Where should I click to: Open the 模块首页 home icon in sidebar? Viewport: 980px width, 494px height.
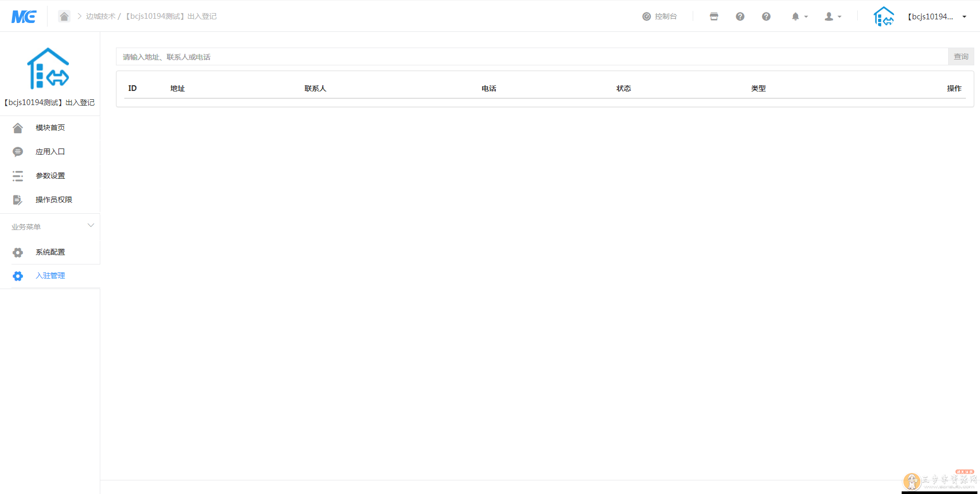pos(18,127)
